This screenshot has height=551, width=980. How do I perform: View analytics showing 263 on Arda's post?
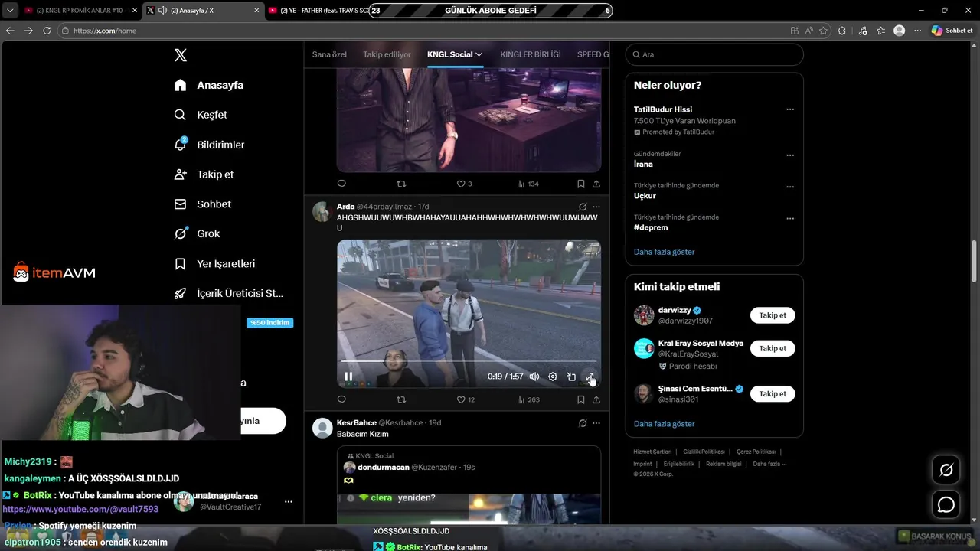point(528,399)
